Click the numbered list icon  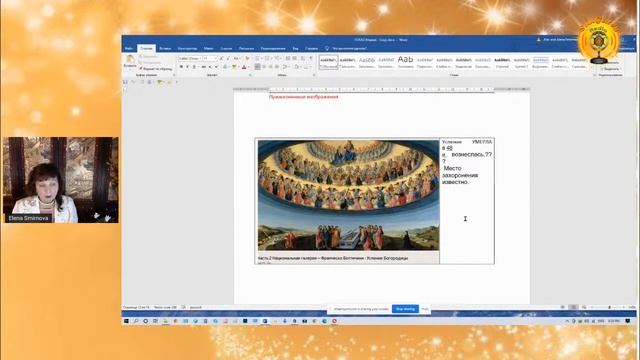tap(267, 58)
